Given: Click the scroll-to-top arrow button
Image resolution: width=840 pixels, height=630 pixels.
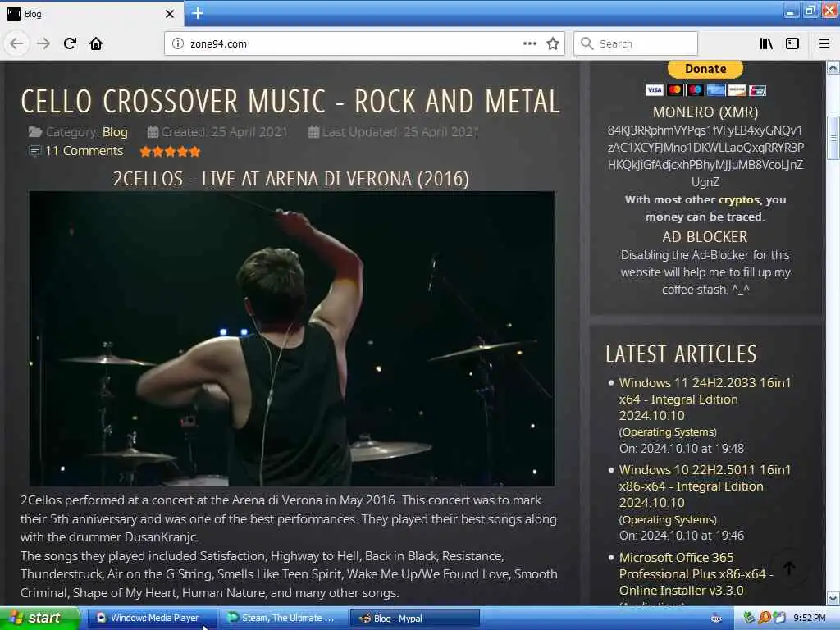Looking at the screenshot, I should tap(789, 568).
